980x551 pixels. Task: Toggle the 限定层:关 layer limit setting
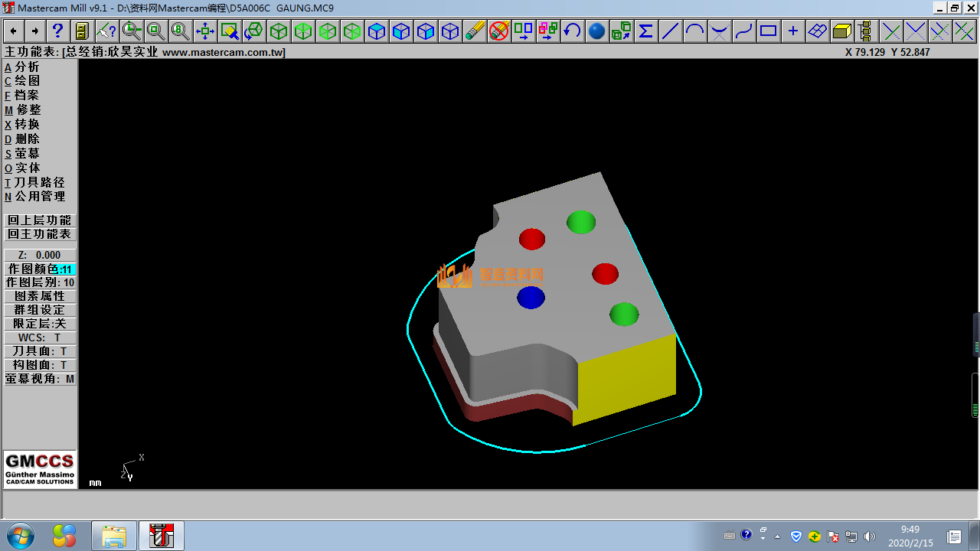(40, 324)
